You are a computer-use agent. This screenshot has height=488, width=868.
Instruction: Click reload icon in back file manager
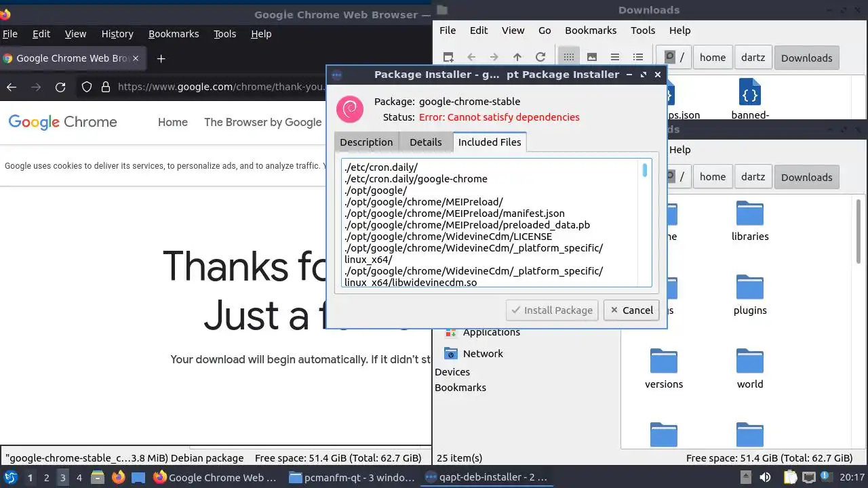[x=540, y=58]
